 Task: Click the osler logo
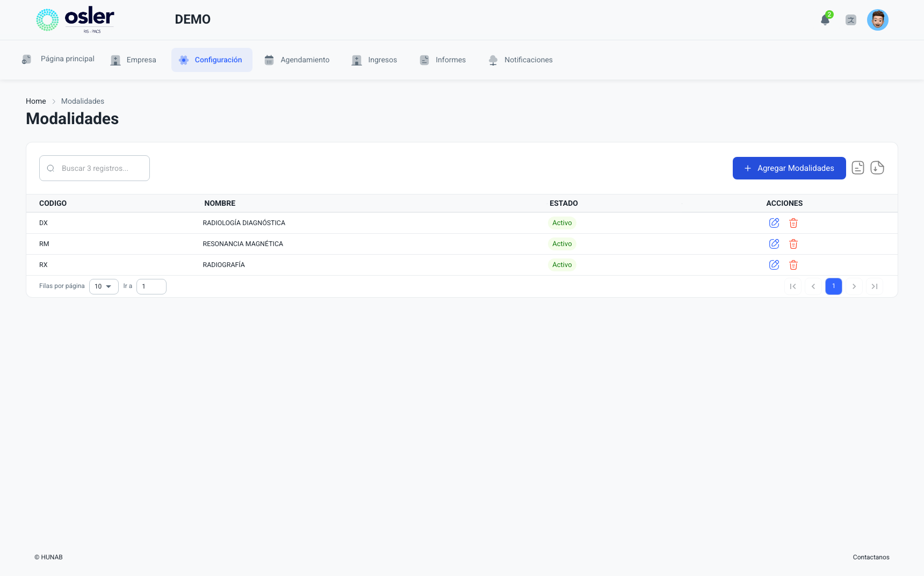coord(75,20)
